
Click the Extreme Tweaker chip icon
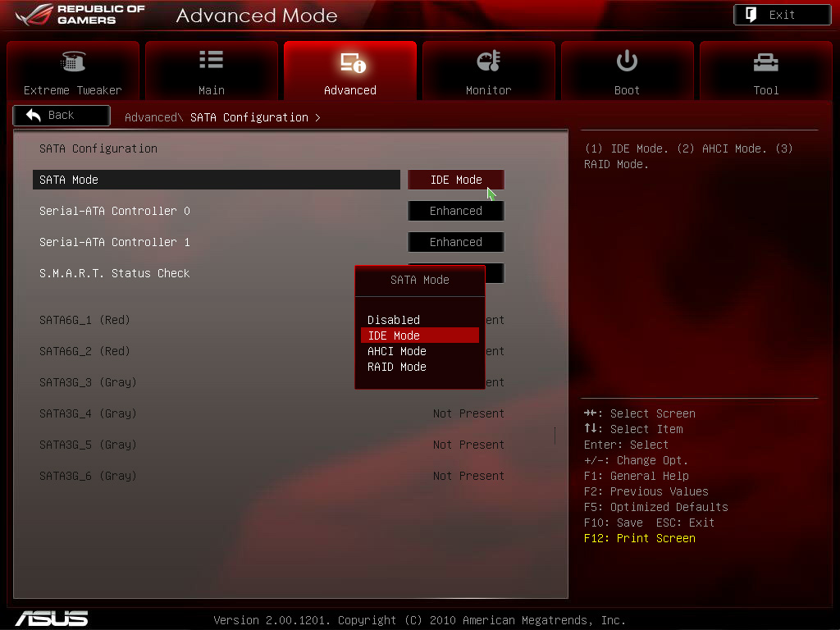point(73,62)
